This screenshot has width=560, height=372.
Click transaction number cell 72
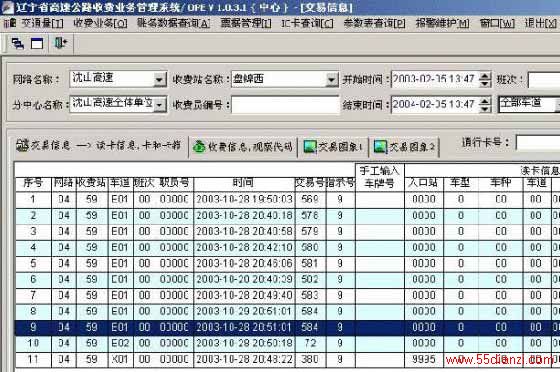coord(310,343)
